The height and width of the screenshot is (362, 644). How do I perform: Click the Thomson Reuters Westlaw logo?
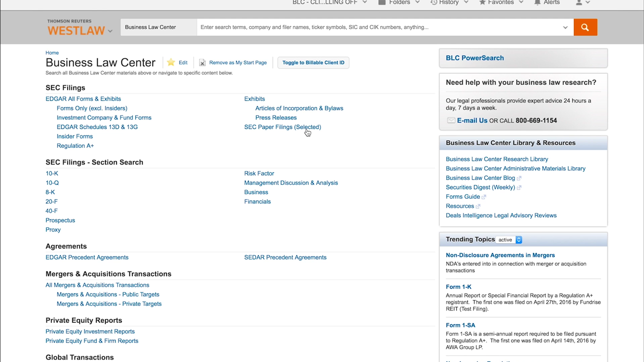(x=76, y=28)
